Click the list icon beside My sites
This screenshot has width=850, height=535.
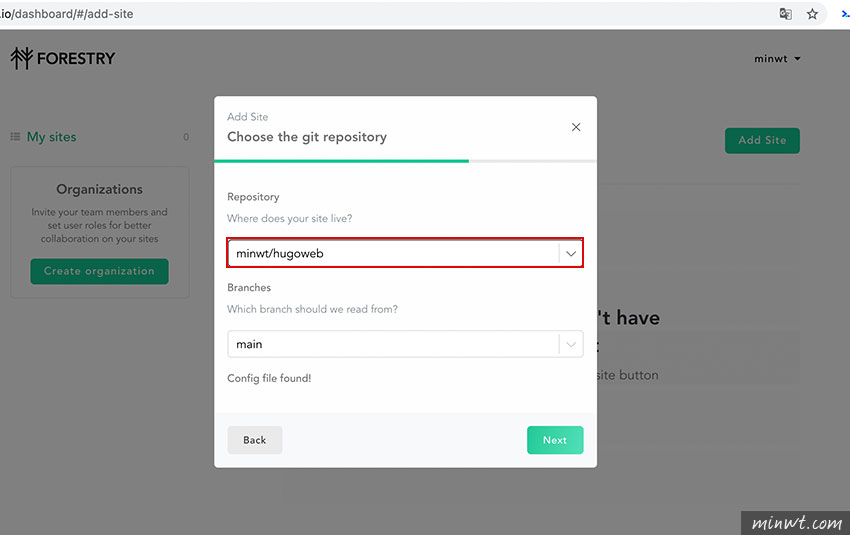[15, 137]
